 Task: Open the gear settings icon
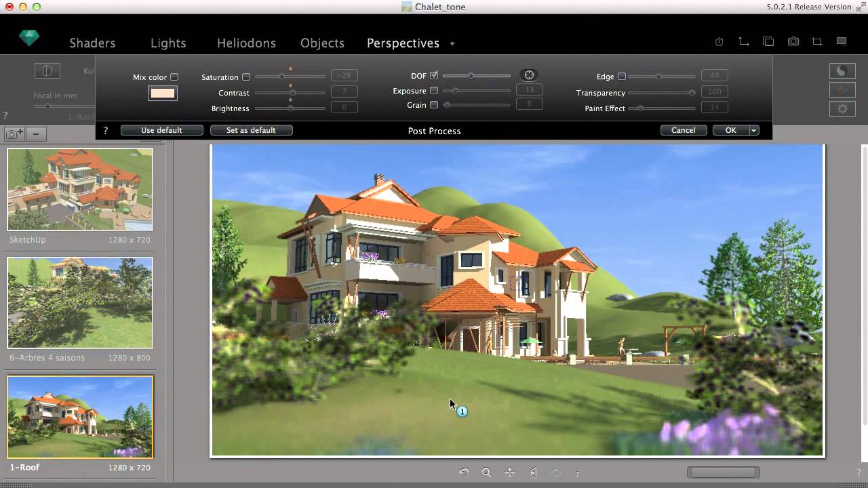click(842, 108)
